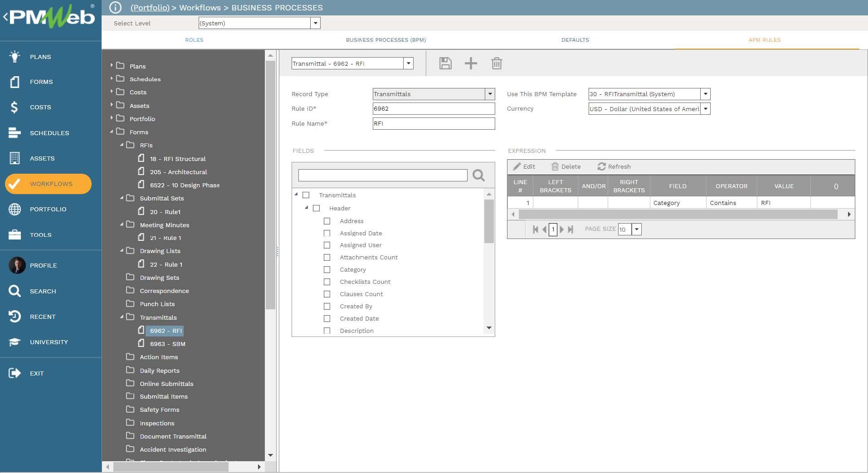Open the Select Level dropdown
The width and height of the screenshot is (868, 473).
pos(315,23)
